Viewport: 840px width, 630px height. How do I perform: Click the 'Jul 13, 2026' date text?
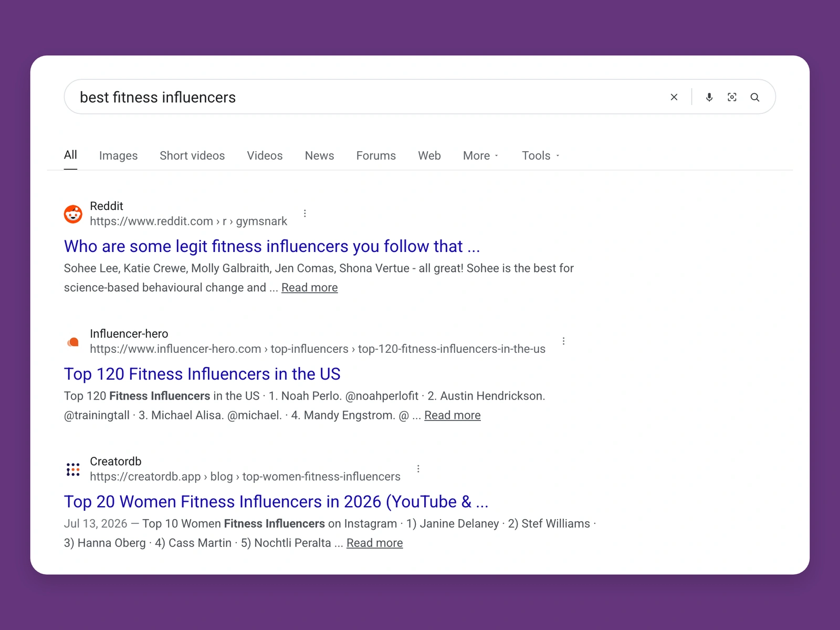(x=96, y=523)
